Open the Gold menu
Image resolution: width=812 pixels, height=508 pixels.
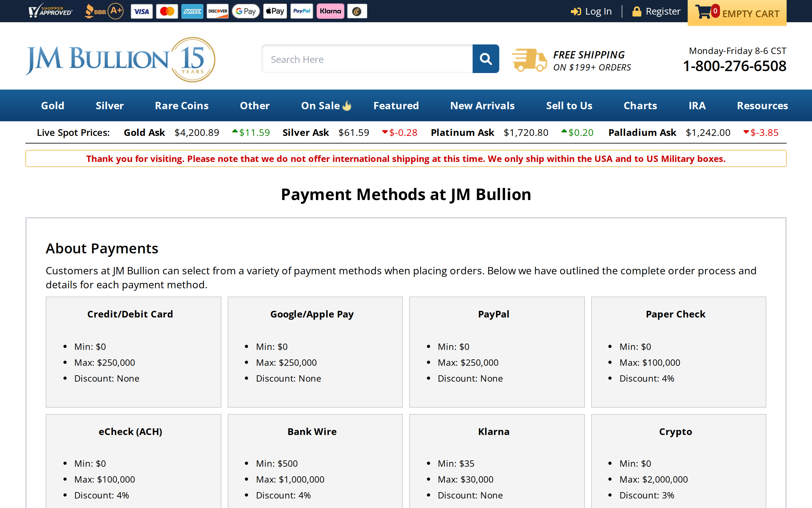tap(52, 105)
